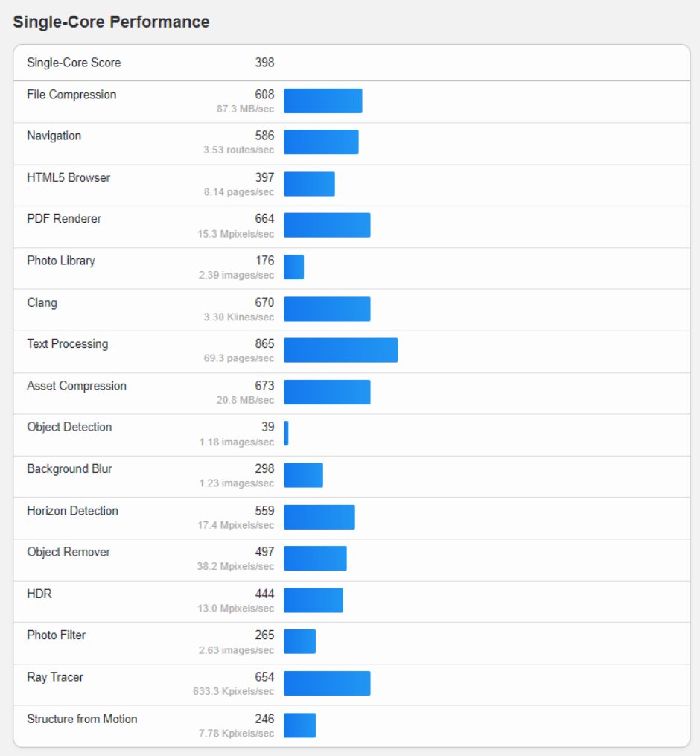The width and height of the screenshot is (700, 756).
Task: Click the Single-Core Performance heading
Action: (x=111, y=22)
